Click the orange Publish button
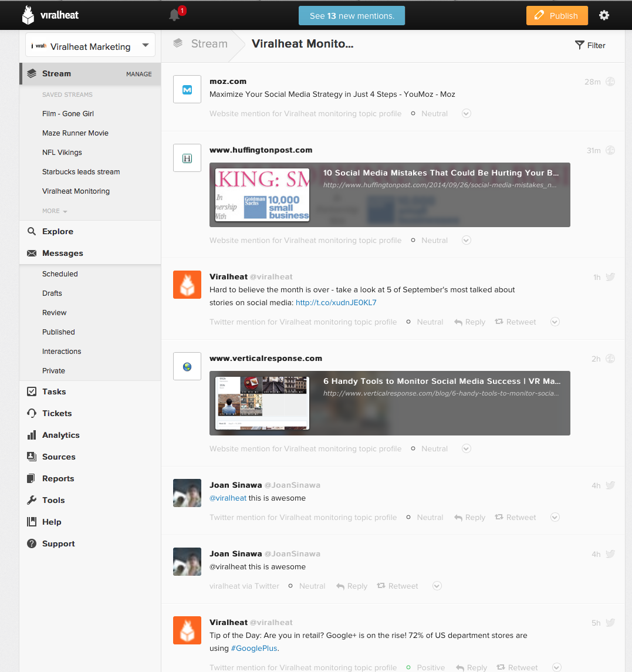The width and height of the screenshot is (632, 672). click(x=557, y=16)
